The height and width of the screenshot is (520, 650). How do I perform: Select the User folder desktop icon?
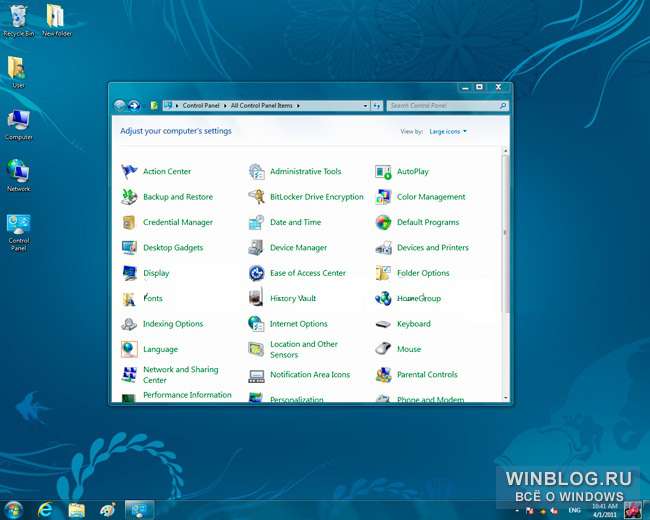[x=18, y=72]
